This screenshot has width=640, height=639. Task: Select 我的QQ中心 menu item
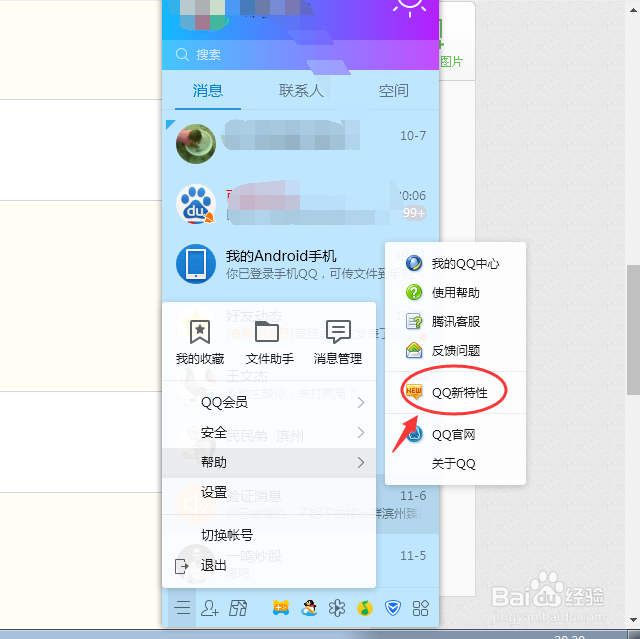point(455,264)
